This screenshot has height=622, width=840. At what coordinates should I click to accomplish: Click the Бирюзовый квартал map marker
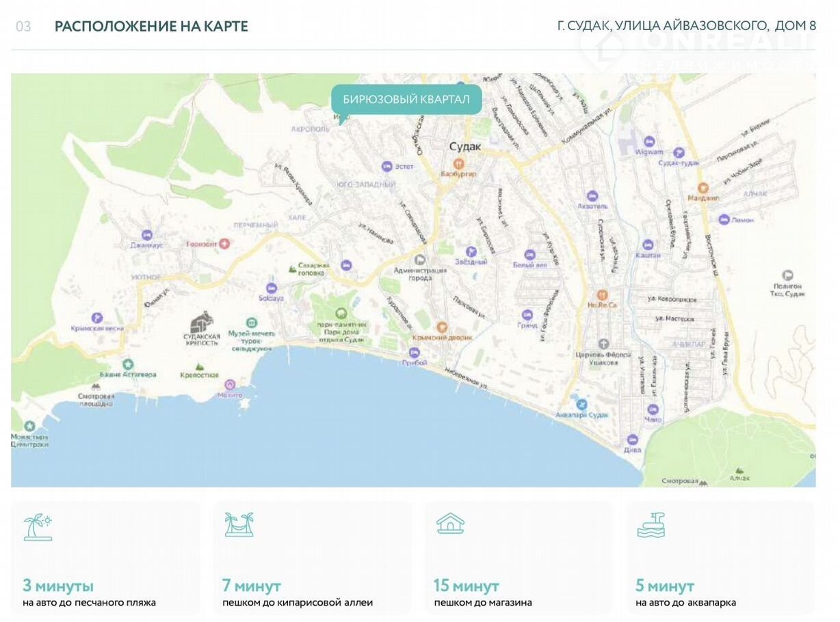[406, 100]
